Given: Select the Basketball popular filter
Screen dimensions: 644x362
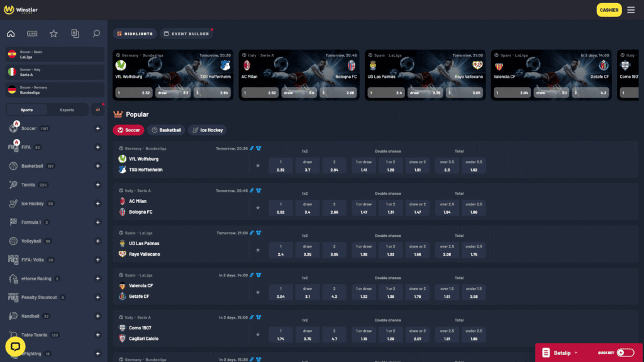Looking at the screenshot, I should click(166, 130).
